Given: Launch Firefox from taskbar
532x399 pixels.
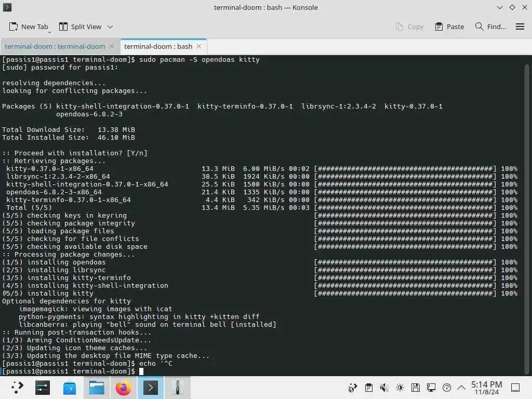Looking at the screenshot, I should click(x=123, y=388).
